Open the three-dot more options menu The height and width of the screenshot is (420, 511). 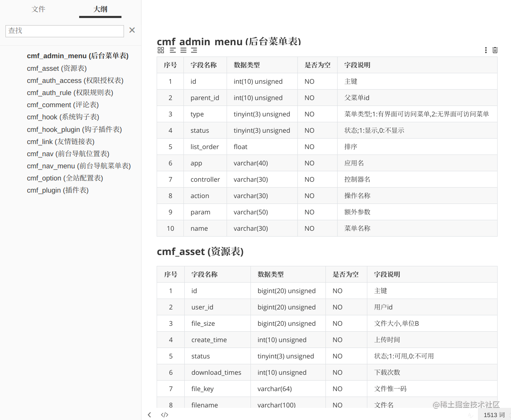485,50
